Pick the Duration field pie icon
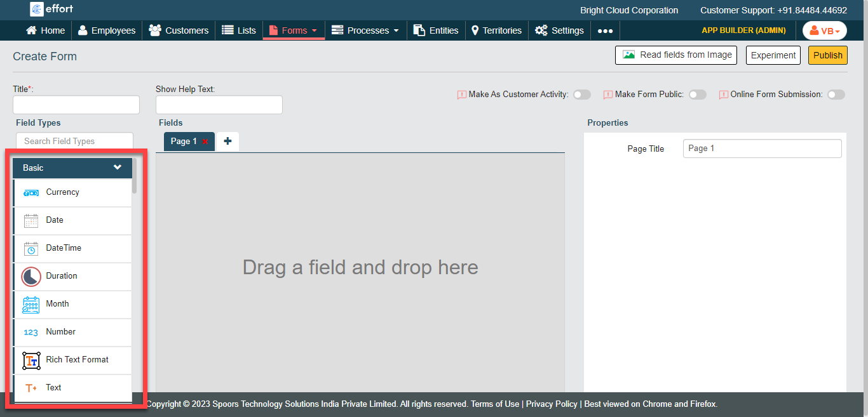Viewport: 868px width, 417px height. point(31,277)
